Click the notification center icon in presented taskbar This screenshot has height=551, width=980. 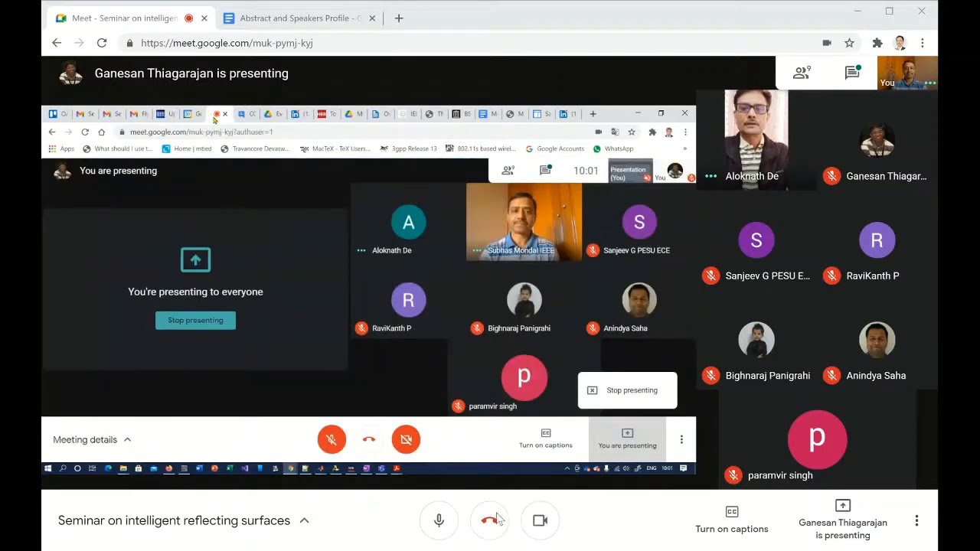(684, 468)
